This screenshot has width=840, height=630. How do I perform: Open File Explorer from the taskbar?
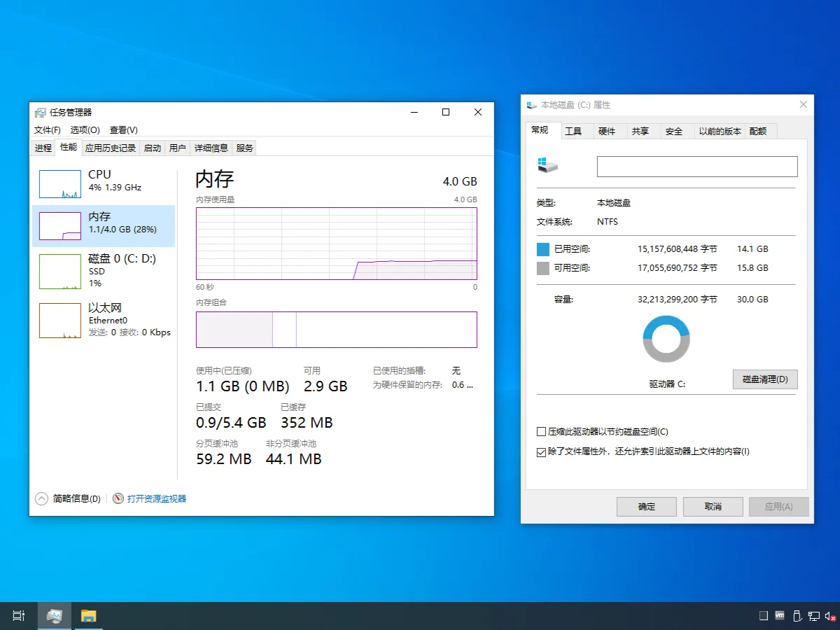coord(88,615)
